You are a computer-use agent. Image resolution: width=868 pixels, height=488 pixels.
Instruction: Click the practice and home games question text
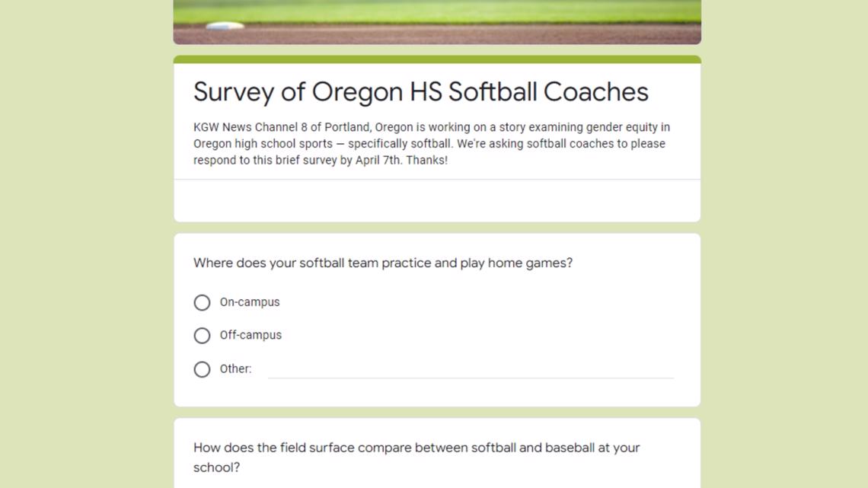(383, 263)
